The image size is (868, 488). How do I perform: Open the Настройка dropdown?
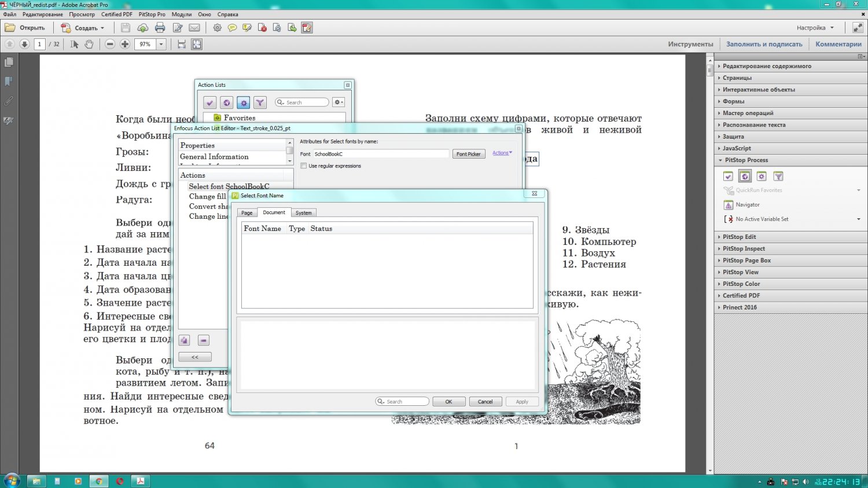coord(815,28)
